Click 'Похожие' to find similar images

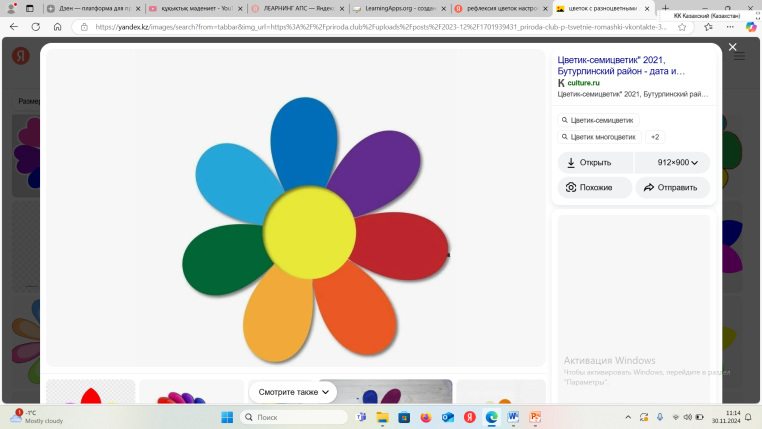[x=595, y=187]
